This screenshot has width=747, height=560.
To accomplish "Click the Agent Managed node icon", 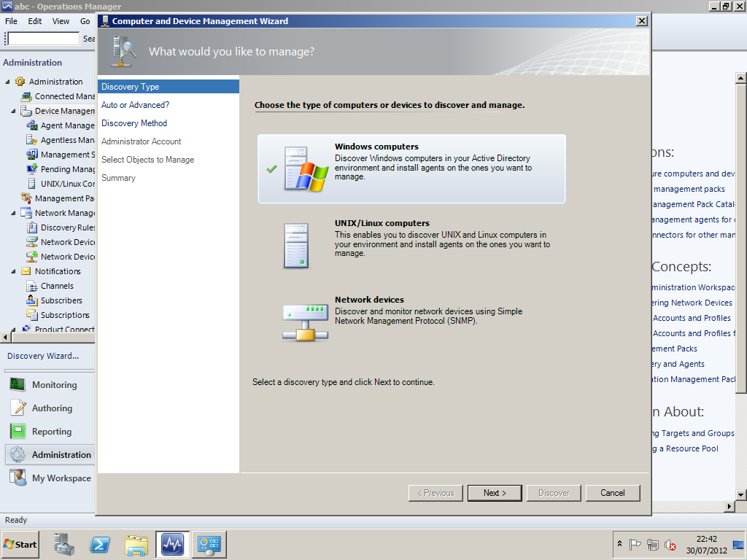I will coord(32,125).
